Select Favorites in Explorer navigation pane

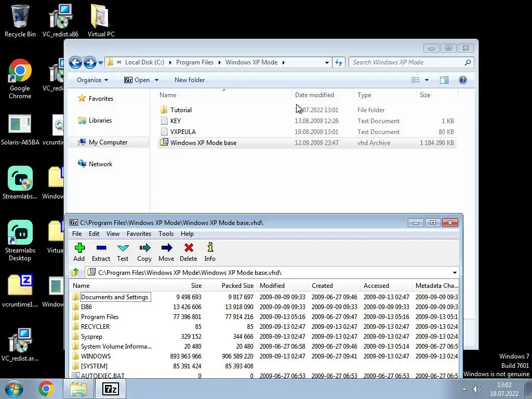click(x=96, y=98)
